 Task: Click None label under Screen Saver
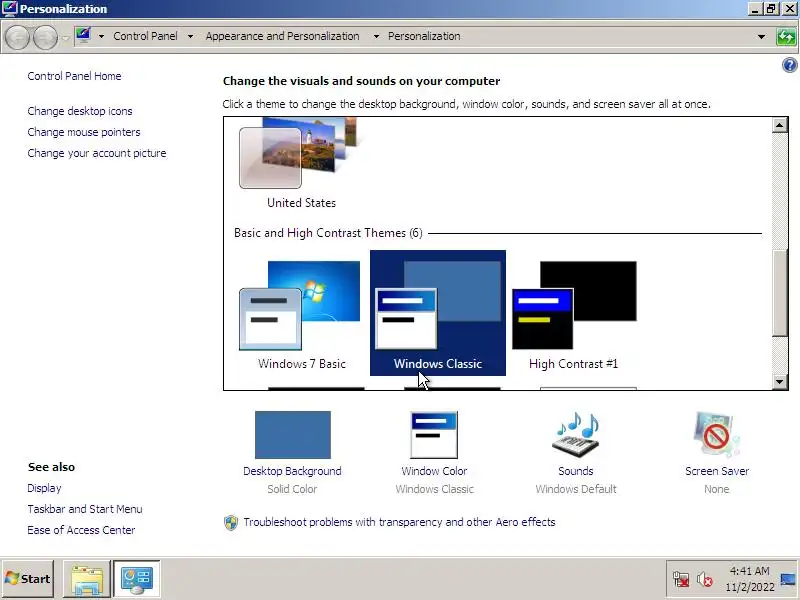(717, 489)
